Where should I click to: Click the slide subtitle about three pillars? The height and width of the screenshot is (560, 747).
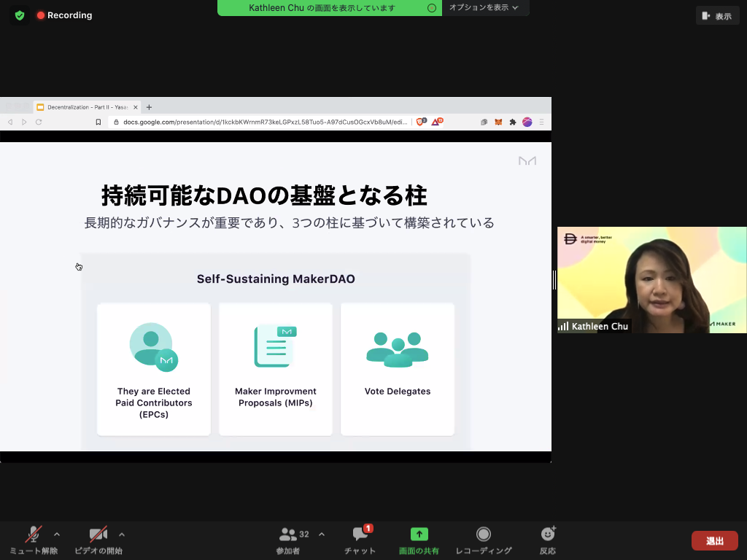tap(289, 223)
